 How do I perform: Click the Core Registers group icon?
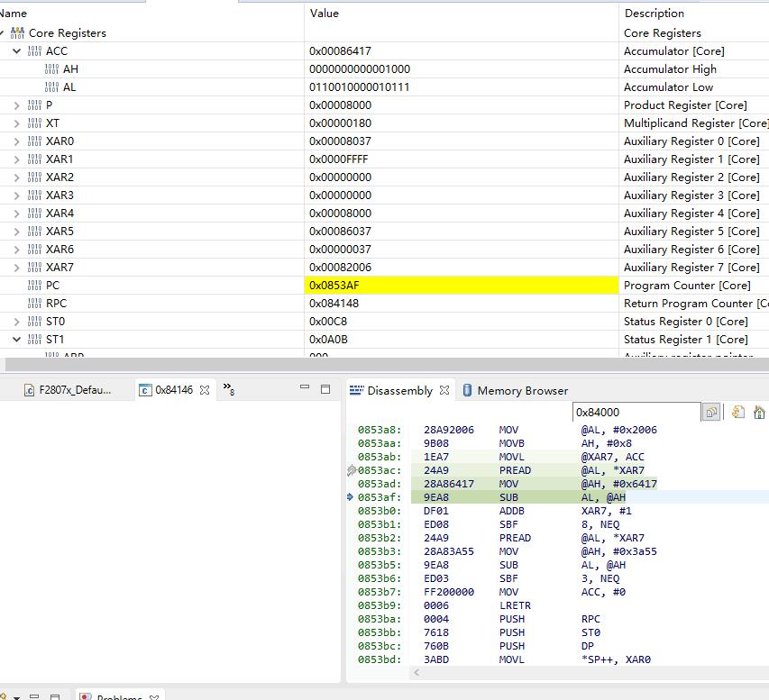[x=17, y=32]
